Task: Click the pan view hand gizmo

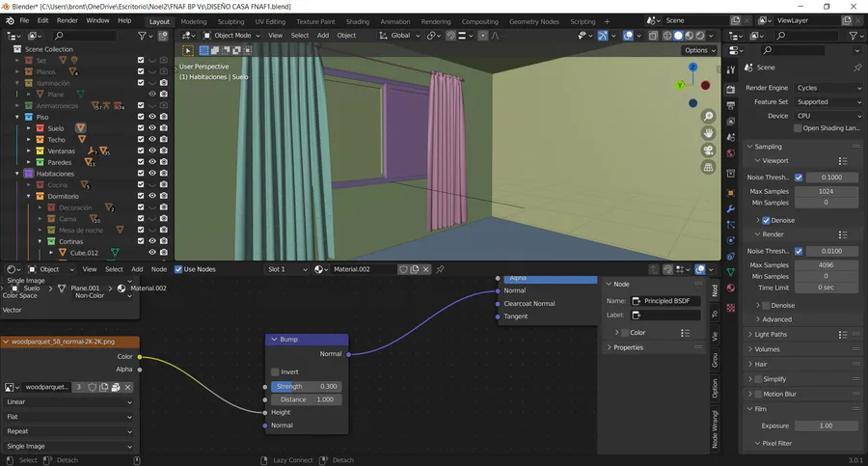Action: tap(709, 132)
